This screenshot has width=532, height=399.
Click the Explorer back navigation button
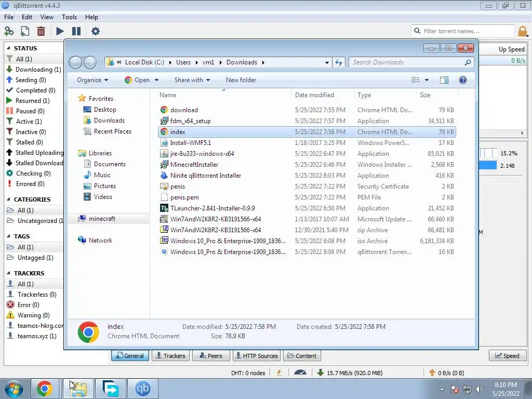coord(75,62)
